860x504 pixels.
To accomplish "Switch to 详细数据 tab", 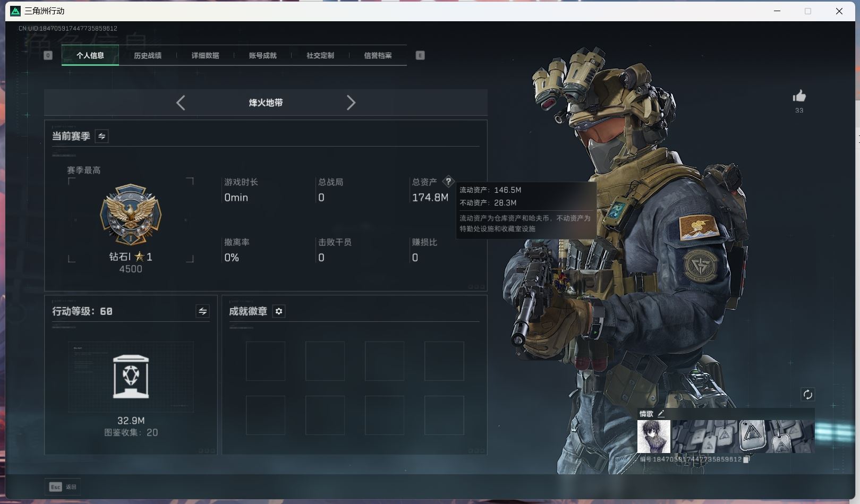I will [x=205, y=55].
